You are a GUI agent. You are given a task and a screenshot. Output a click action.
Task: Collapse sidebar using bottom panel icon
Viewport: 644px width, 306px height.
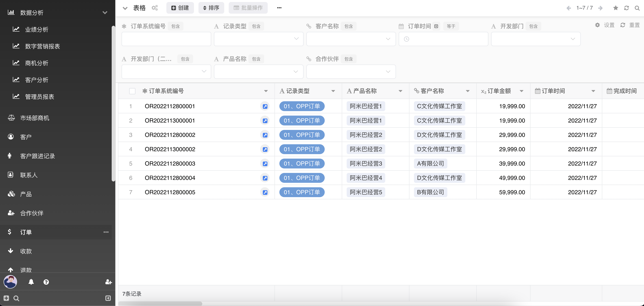click(x=108, y=298)
